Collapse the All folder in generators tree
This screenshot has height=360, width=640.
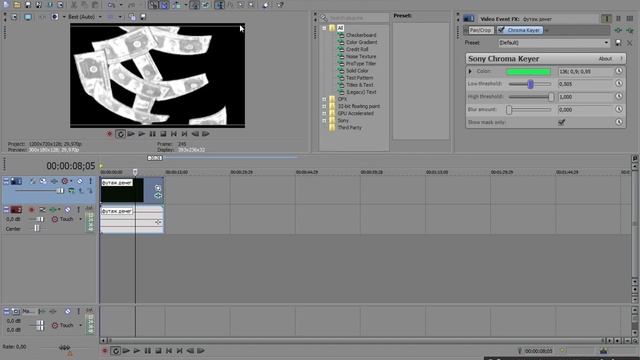324,28
